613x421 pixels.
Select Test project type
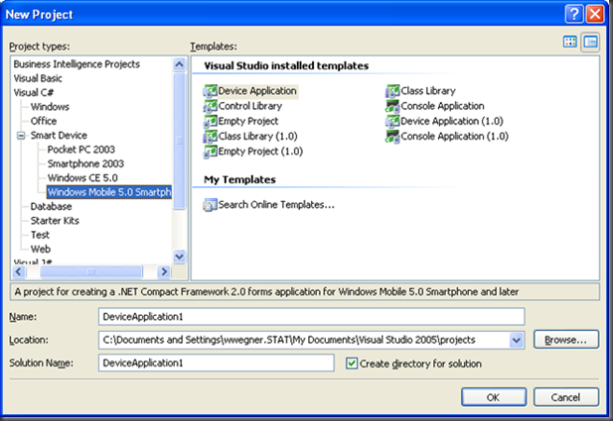pos(40,235)
